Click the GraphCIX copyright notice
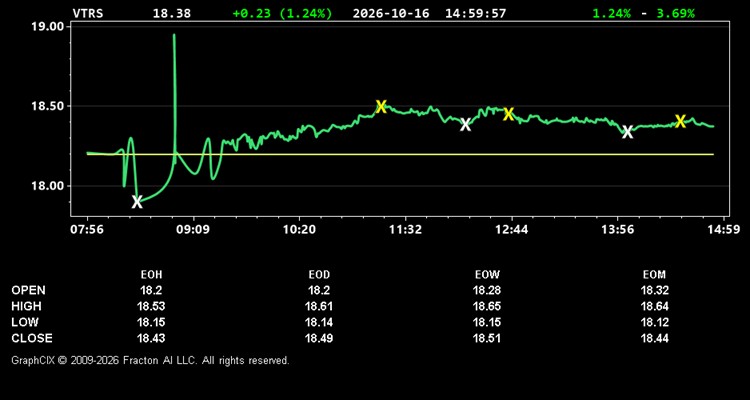Image resolution: width=750 pixels, height=400 pixels. [150, 360]
